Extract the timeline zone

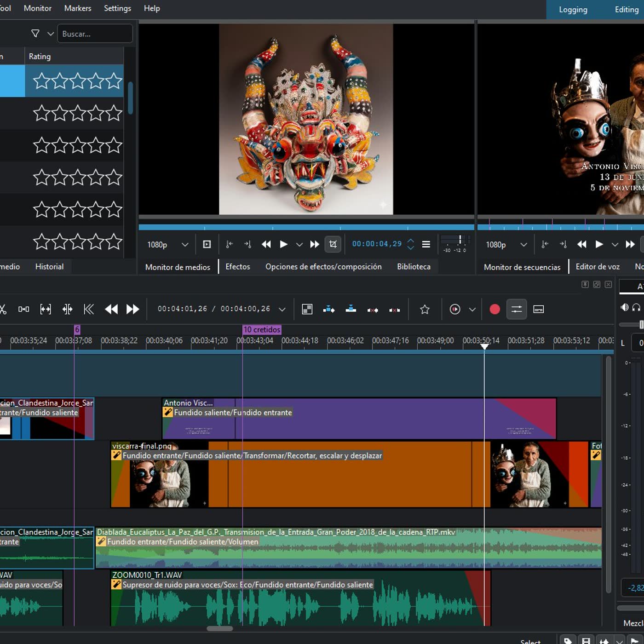(x=373, y=310)
